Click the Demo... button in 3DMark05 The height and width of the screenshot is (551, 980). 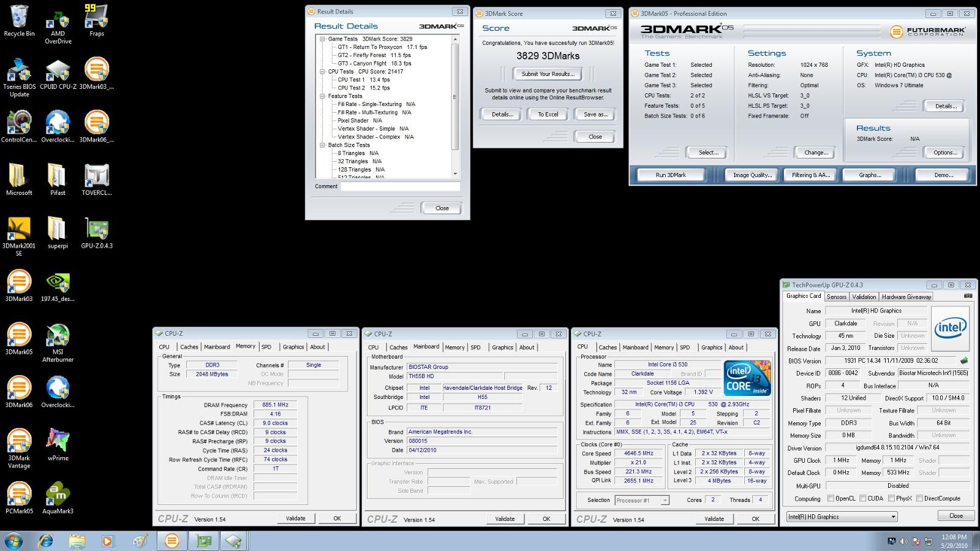click(x=943, y=175)
